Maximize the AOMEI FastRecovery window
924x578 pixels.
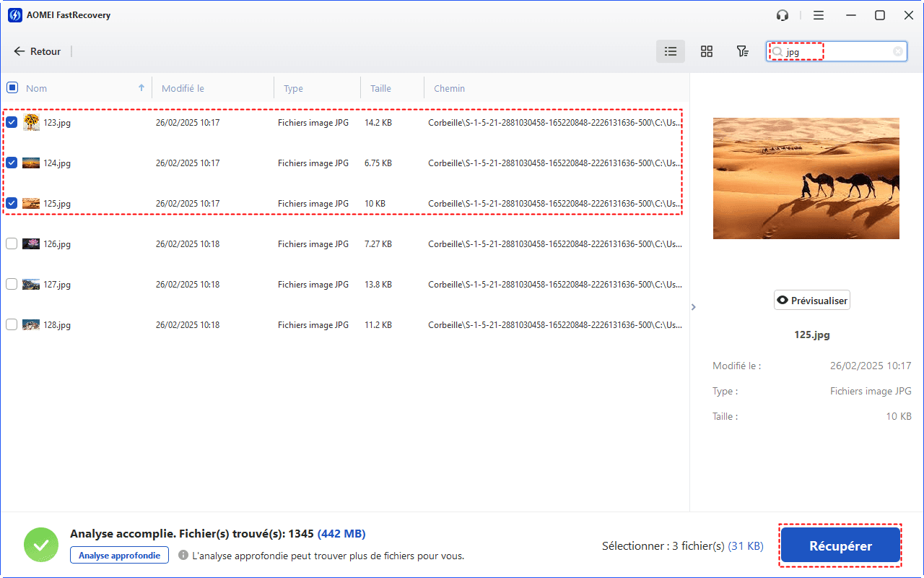880,15
